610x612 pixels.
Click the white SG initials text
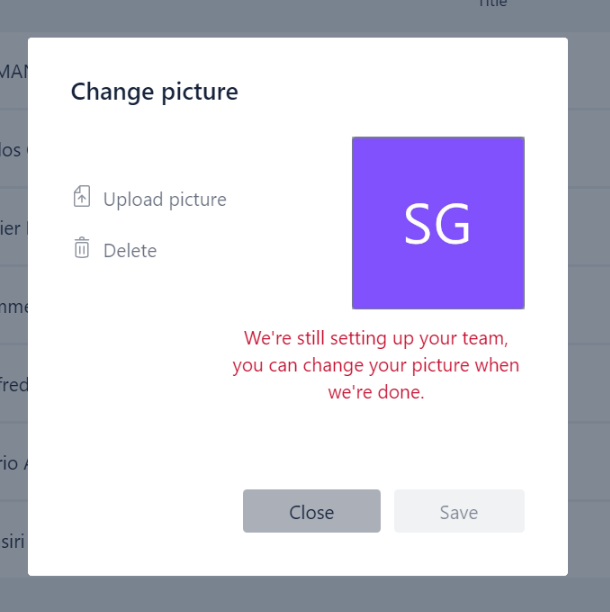click(437, 224)
